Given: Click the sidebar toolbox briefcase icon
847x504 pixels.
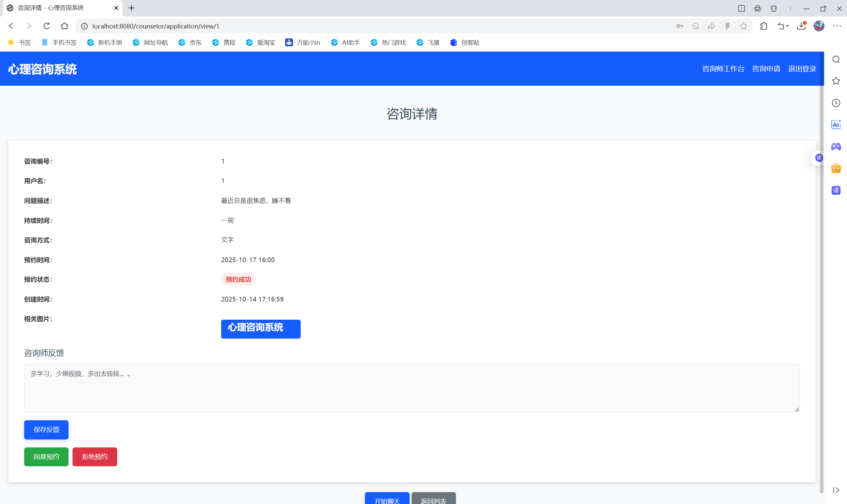Looking at the screenshot, I should coord(836,168).
